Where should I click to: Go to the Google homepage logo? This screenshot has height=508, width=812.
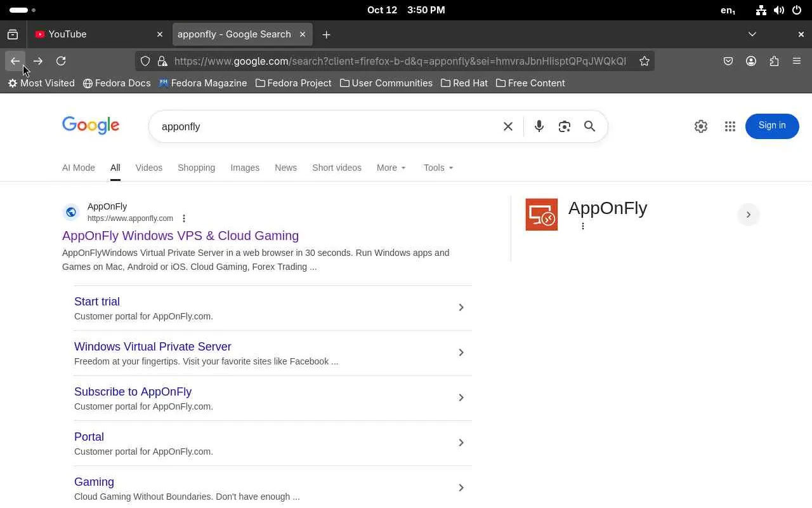click(x=91, y=126)
